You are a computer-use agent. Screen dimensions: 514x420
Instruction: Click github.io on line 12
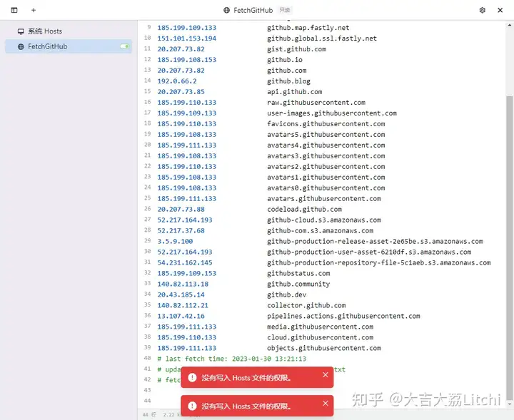pyautogui.click(x=285, y=60)
